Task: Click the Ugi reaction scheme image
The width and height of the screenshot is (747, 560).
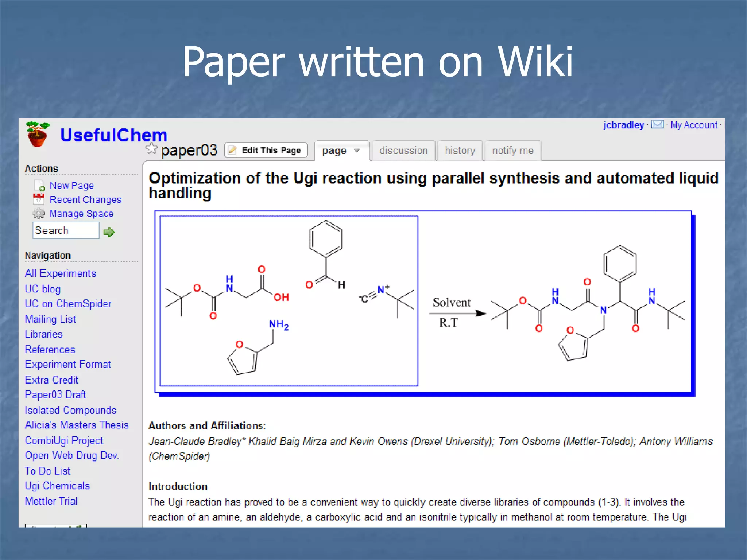Action: tap(424, 302)
